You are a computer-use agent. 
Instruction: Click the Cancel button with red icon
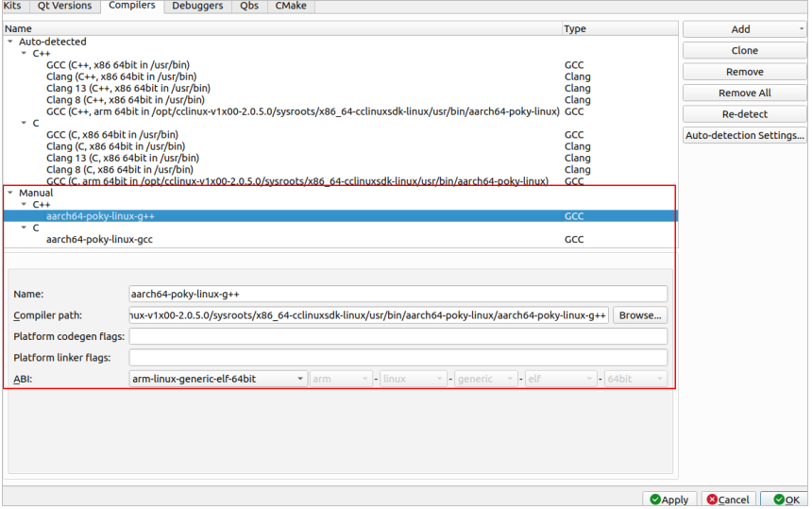728,500
